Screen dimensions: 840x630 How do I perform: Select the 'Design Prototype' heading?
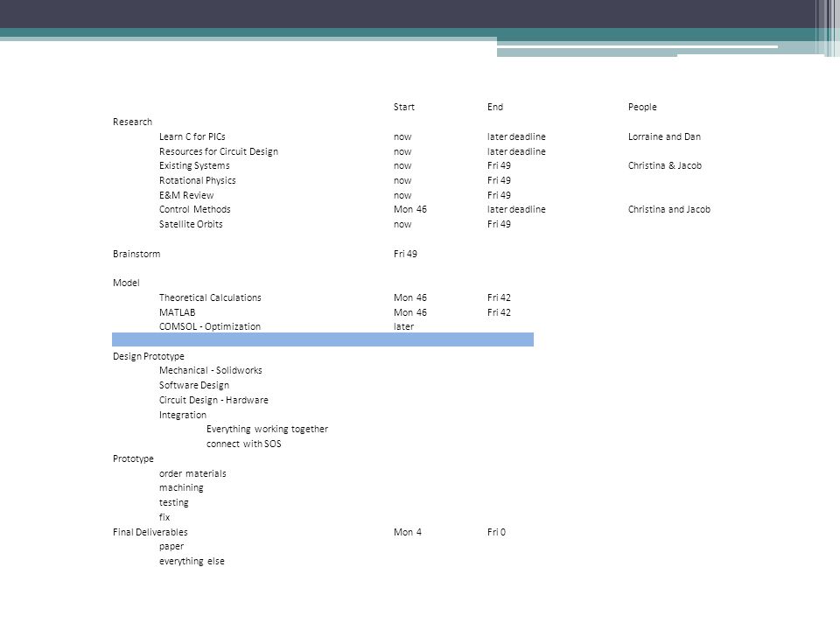coord(149,356)
